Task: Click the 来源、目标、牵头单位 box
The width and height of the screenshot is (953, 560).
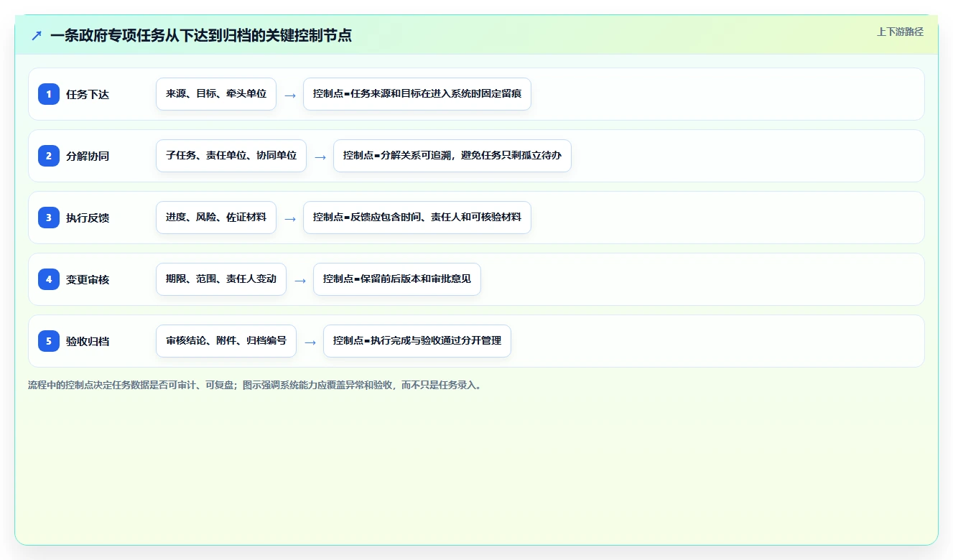Action: tap(216, 94)
